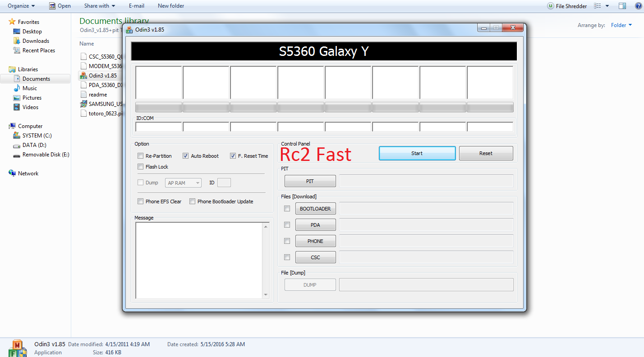Toggle the F. Reset Time checkbox
Image resolution: width=644 pixels, height=357 pixels.
[x=233, y=156]
